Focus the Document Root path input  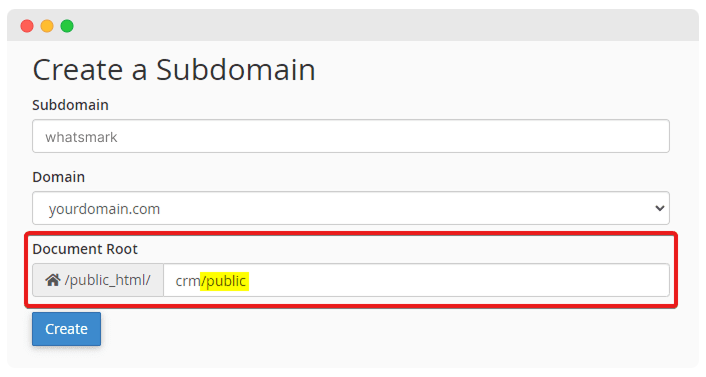point(416,280)
